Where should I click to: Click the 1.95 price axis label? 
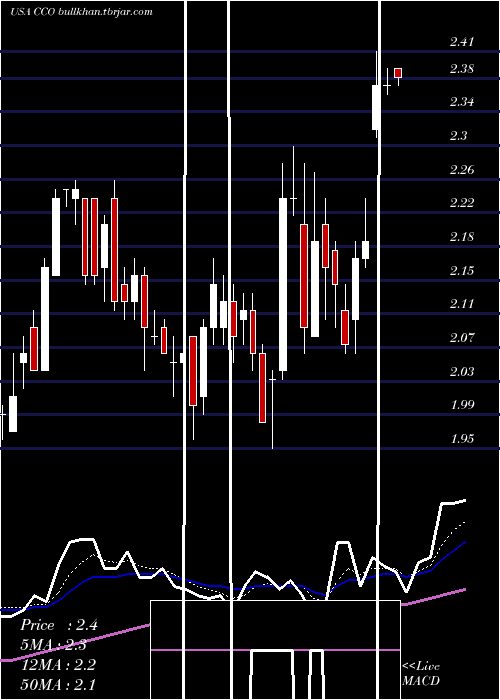point(462,438)
